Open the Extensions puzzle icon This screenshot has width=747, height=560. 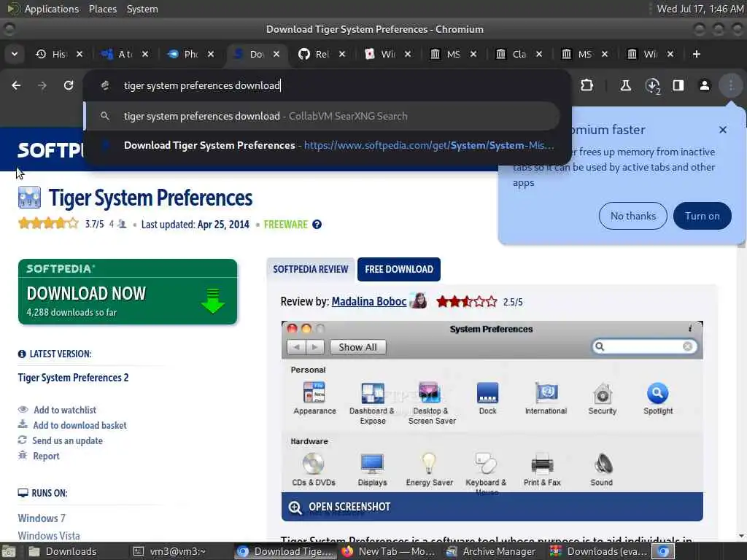[587, 85]
